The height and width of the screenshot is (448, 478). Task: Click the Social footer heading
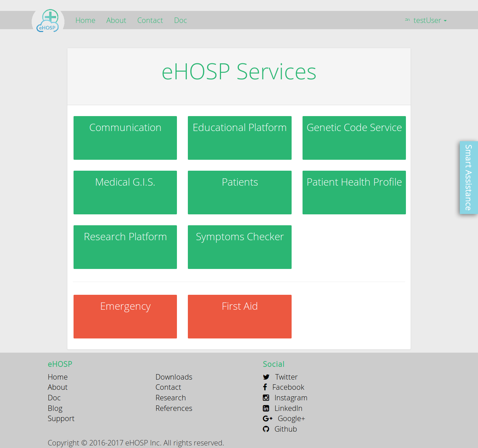point(273,364)
